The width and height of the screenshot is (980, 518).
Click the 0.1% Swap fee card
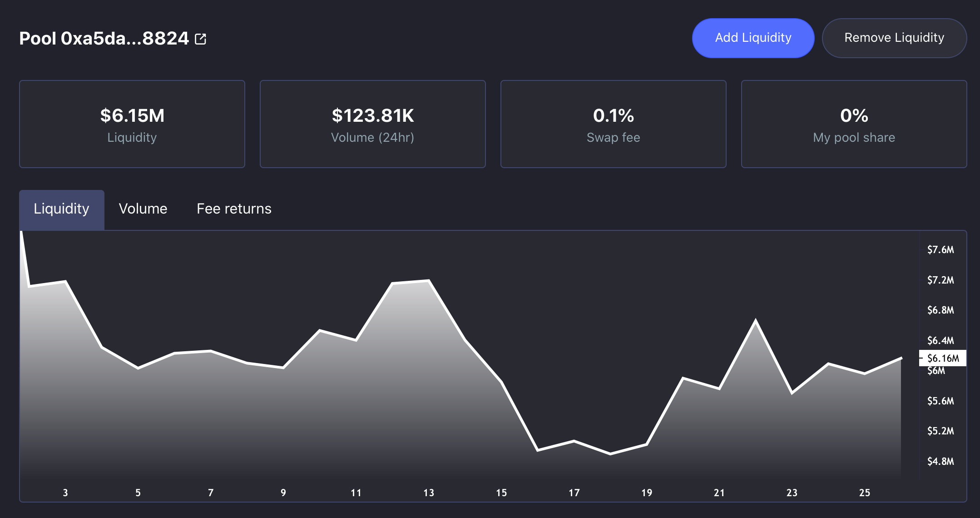613,124
